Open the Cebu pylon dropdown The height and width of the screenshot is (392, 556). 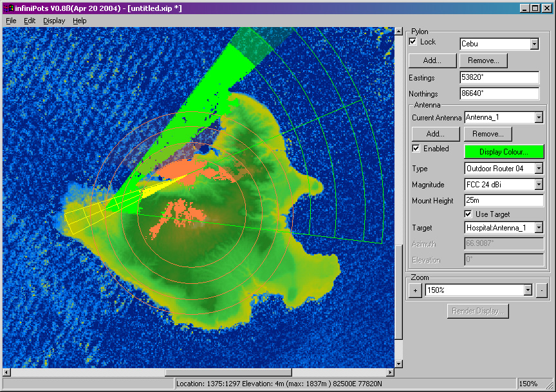[x=533, y=44]
